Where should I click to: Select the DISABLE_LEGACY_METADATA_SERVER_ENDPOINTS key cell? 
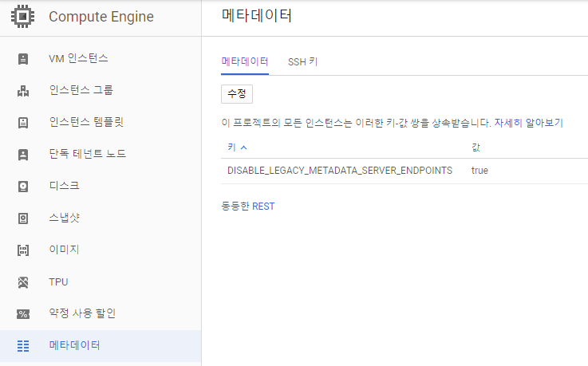340,171
